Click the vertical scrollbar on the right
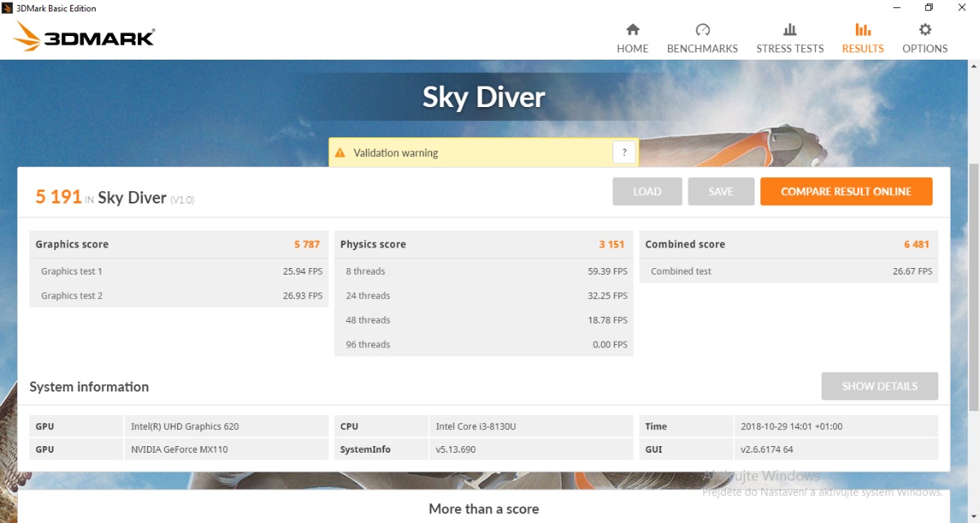 pyautogui.click(x=973, y=286)
